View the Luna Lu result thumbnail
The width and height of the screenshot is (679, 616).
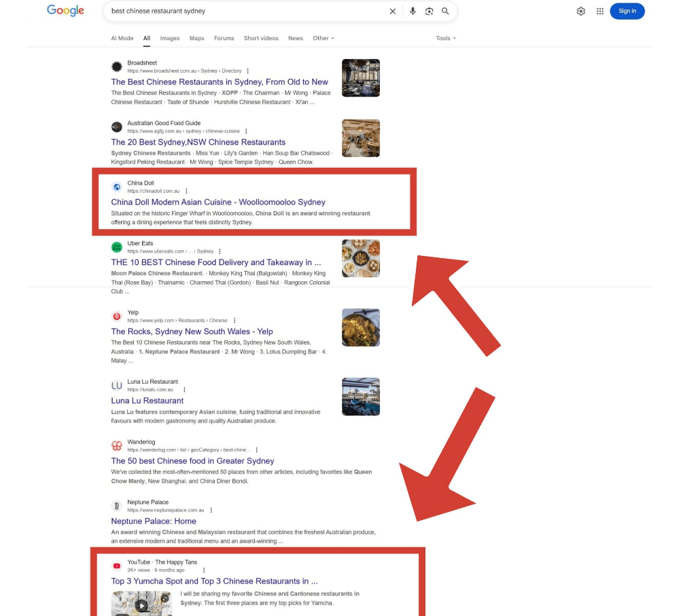tap(361, 397)
